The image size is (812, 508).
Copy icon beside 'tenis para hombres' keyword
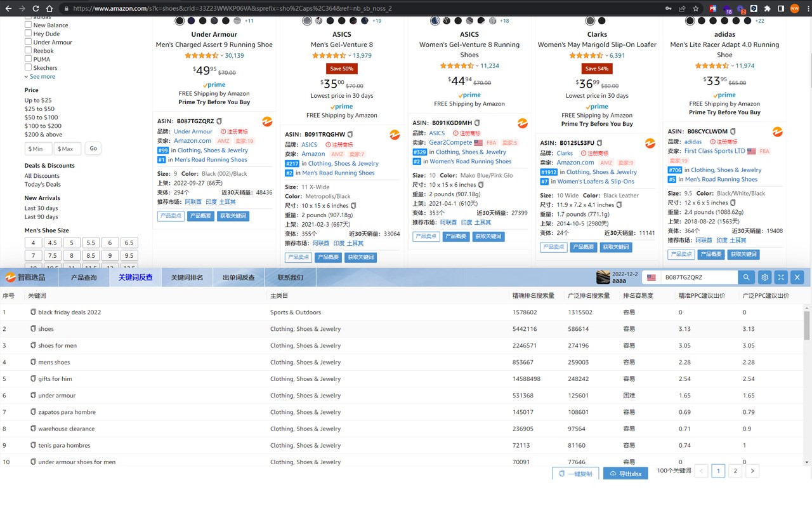(33, 445)
